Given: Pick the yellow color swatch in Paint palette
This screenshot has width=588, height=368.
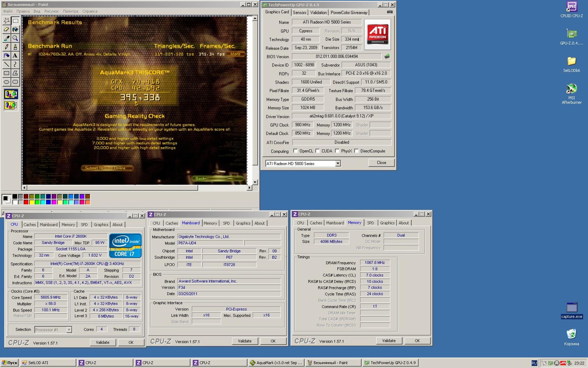Looking at the screenshot, I should (x=32, y=202).
